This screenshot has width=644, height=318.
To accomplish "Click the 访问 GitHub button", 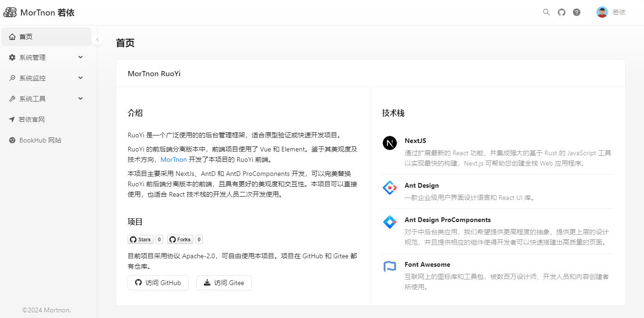I will [158, 283].
